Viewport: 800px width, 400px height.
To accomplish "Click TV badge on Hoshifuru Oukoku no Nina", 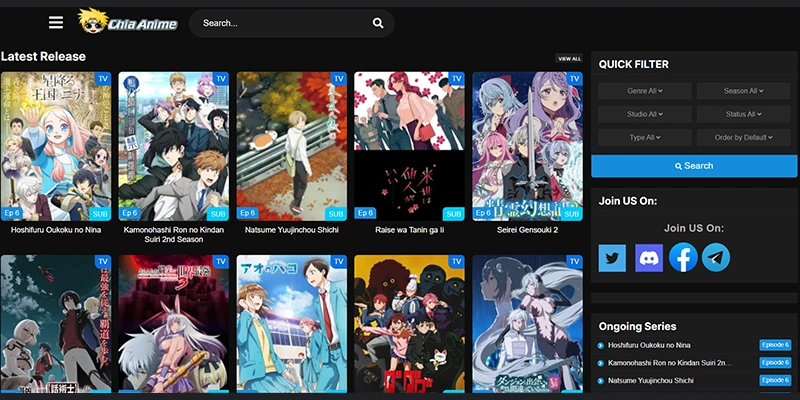I will coord(103,79).
